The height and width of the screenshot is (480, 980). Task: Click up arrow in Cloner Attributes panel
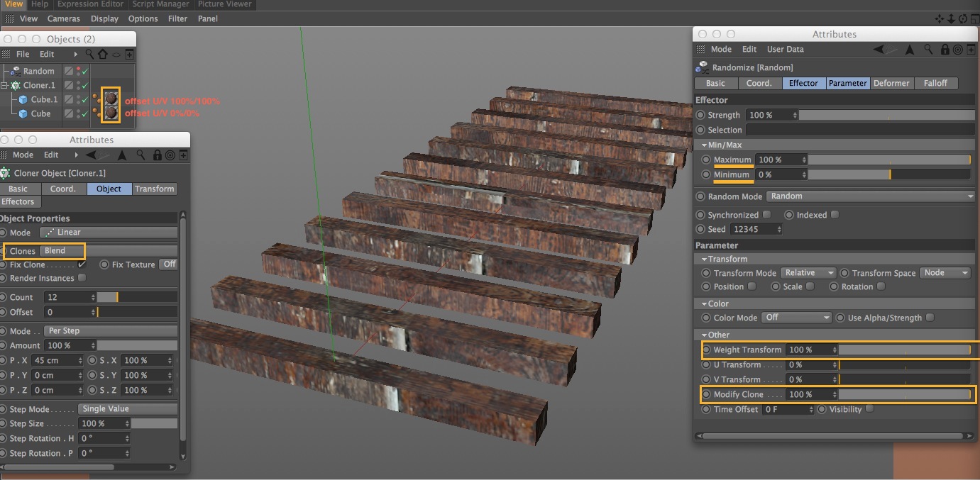(122, 155)
